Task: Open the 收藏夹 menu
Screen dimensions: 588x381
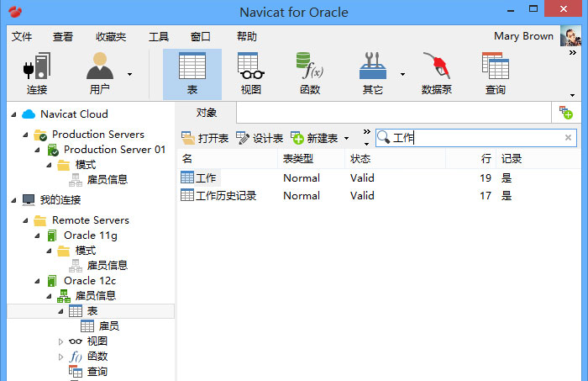Action: (x=111, y=37)
